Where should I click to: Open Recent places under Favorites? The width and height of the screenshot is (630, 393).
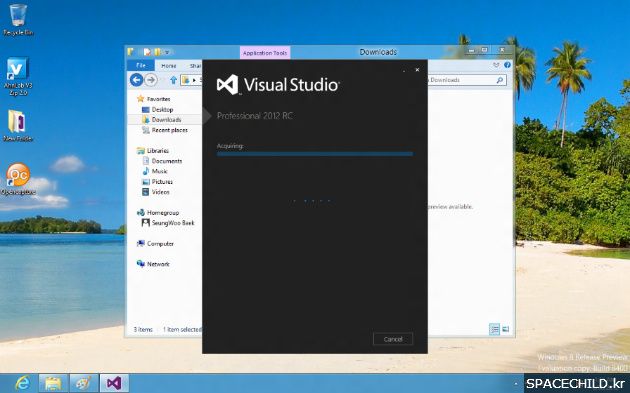(x=170, y=130)
